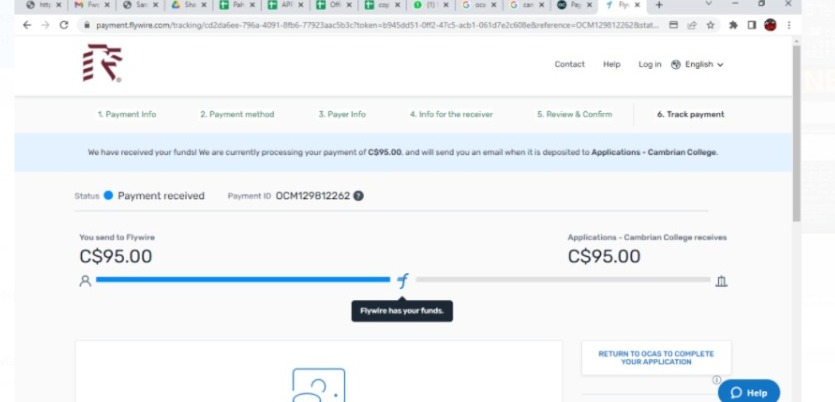The width and height of the screenshot is (835, 402).
Task: Open the Contact link
Action: pyautogui.click(x=569, y=64)
